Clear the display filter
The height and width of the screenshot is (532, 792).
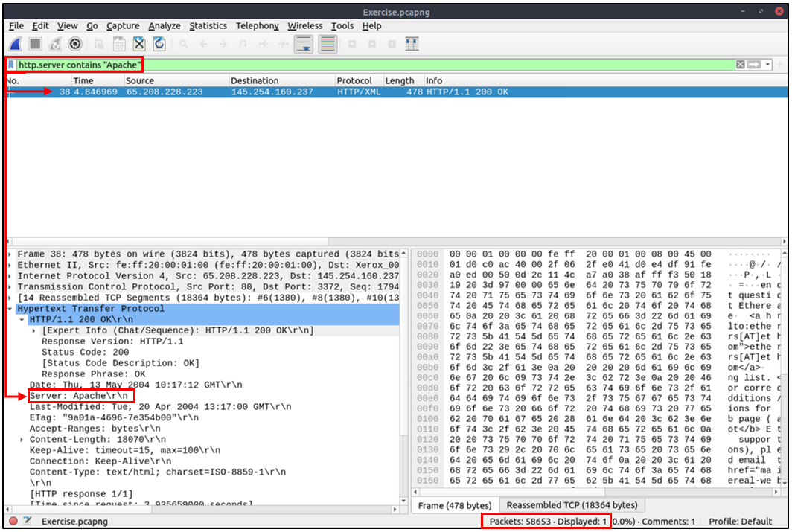point(741,65)
